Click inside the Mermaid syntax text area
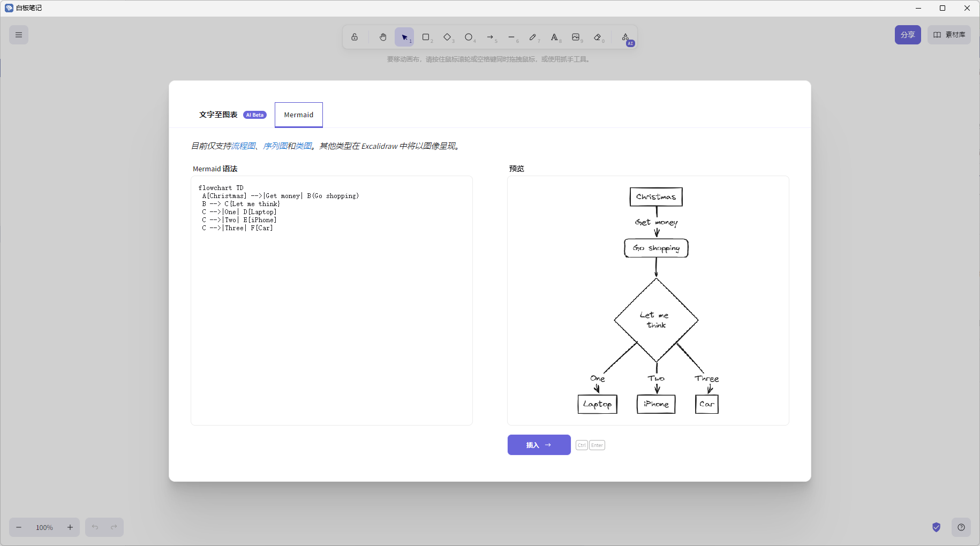The height and width of the screenshot is (546, 980). (331, 321)
